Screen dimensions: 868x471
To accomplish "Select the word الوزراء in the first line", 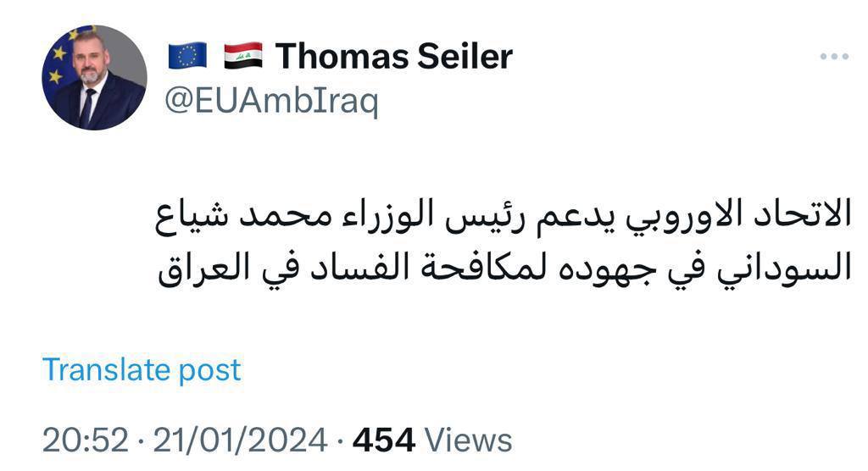I will pyautogui.click(x=387, y=216).
